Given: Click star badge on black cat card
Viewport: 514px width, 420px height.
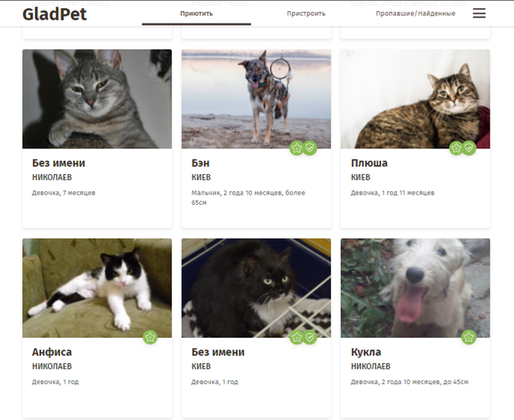Looking at the screenshot, I should [297, 337].
